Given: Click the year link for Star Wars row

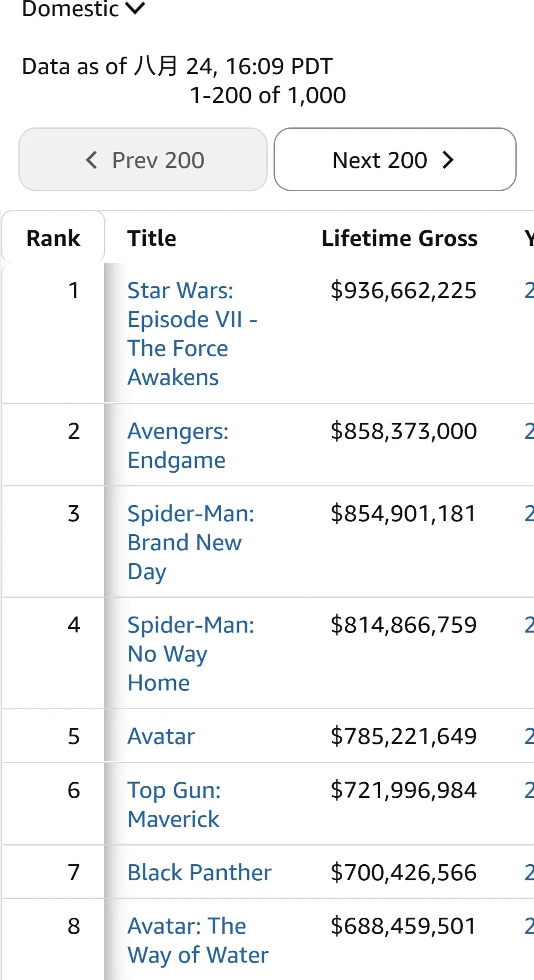Looking at the screenshot, I should pyautogui.click(x=529, y=290).
